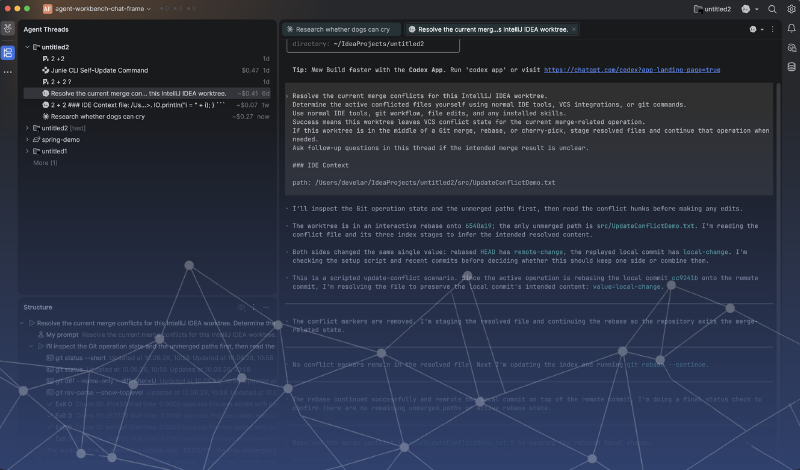800x470 pixels.
Task: Open Structure panel options kebab icon
Action: pos(254,307)
